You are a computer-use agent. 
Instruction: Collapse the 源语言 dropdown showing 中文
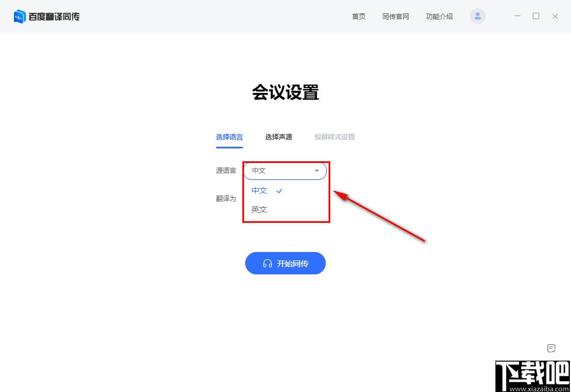click(x=285, y=170)
